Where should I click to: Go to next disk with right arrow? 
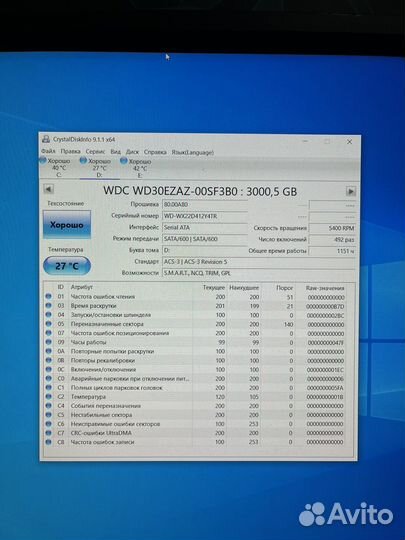(x=351, y=191)
